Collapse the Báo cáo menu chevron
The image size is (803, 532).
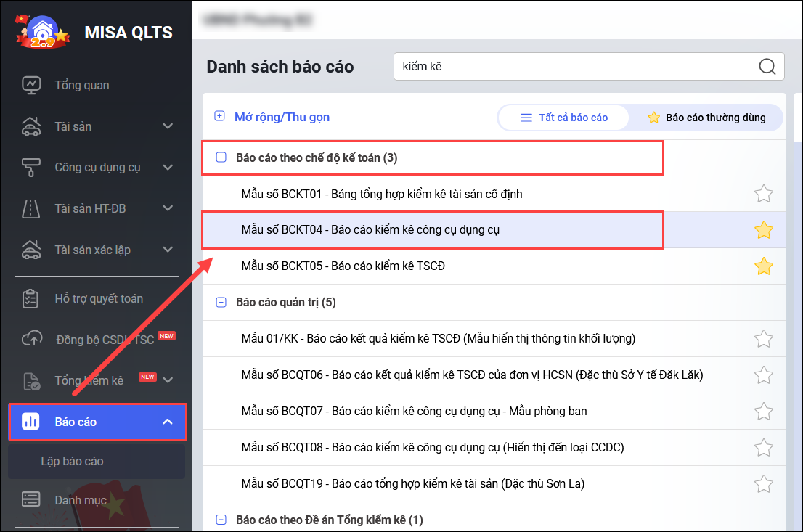coord(168,422)
